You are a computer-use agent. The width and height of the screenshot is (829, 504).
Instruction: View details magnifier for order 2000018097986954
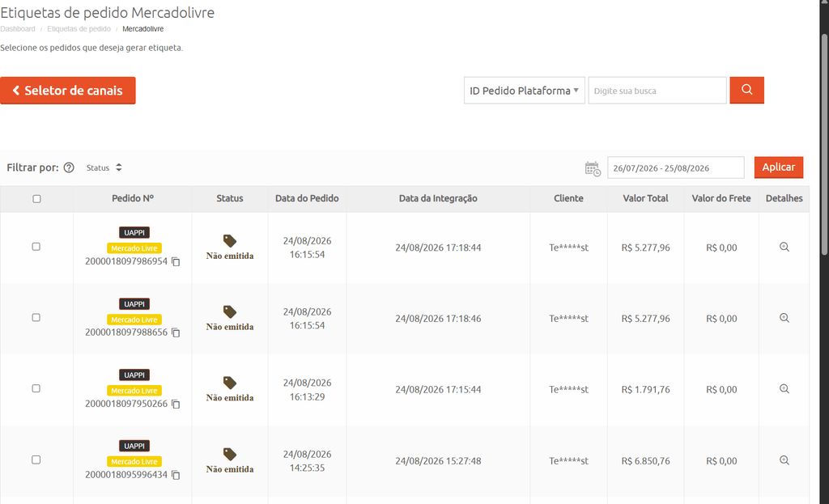784,247
